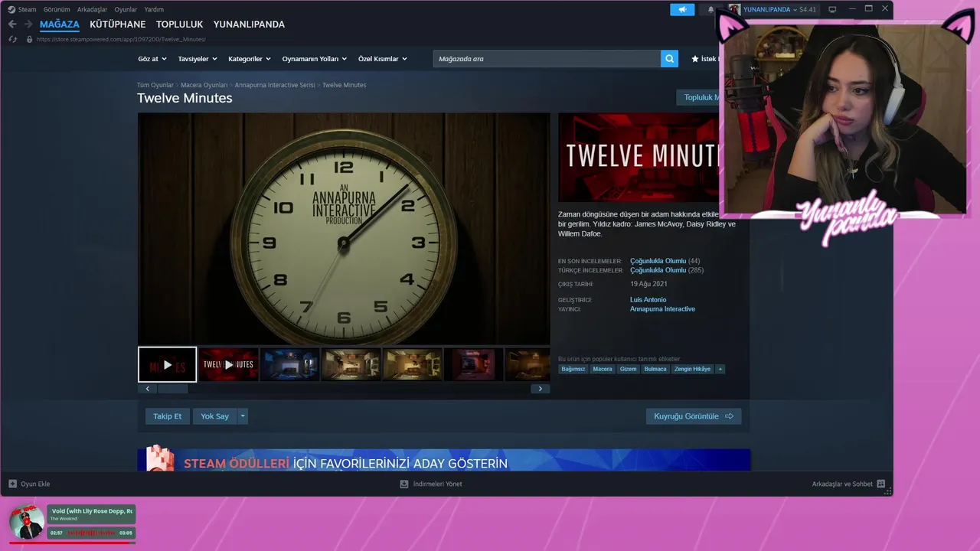Click the Bağımsız tag
980x551 pixels.
coord(573,369)
